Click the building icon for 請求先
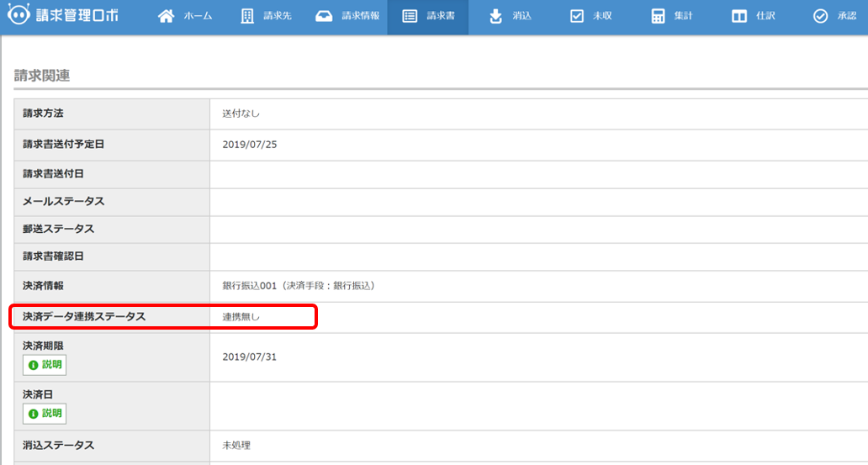Viewport: 868px width, 465px height. tap(247, 17)
